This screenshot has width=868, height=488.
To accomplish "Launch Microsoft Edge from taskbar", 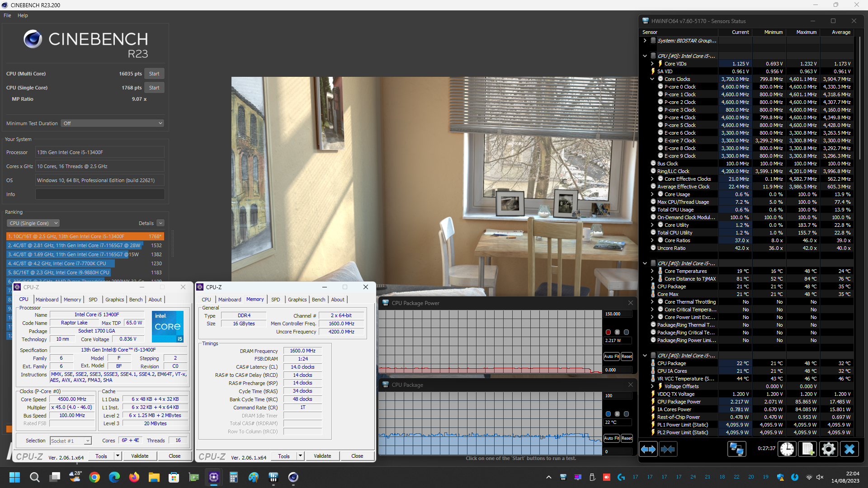I will click(114, 477).
